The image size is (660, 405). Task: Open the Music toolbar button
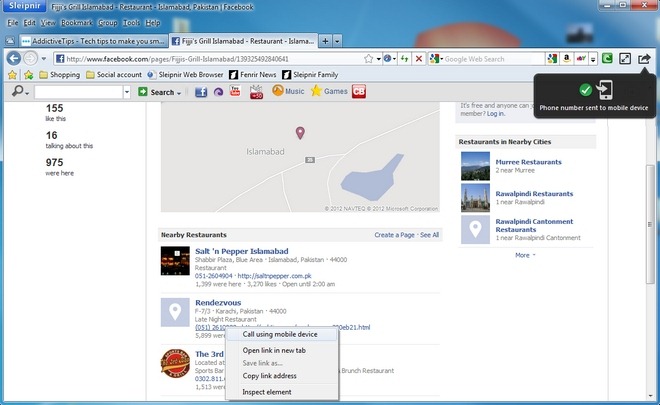288,91
